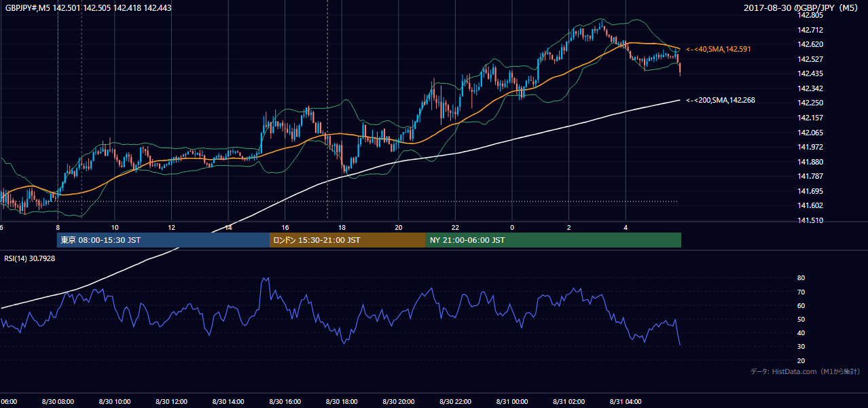Screen dimensions: 868x408
Task: Click hour mark 22 on price chart axis
Action: 455,228
